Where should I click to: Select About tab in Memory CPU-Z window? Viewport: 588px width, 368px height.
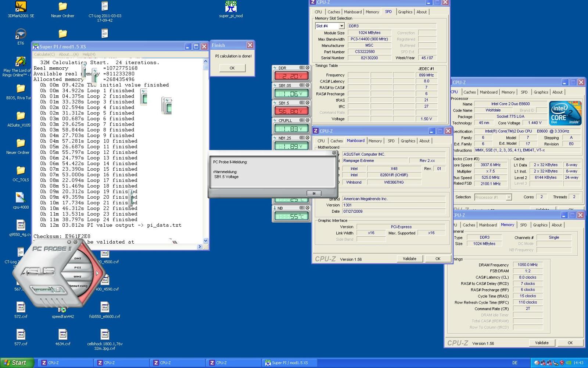[x=556, y=225]
